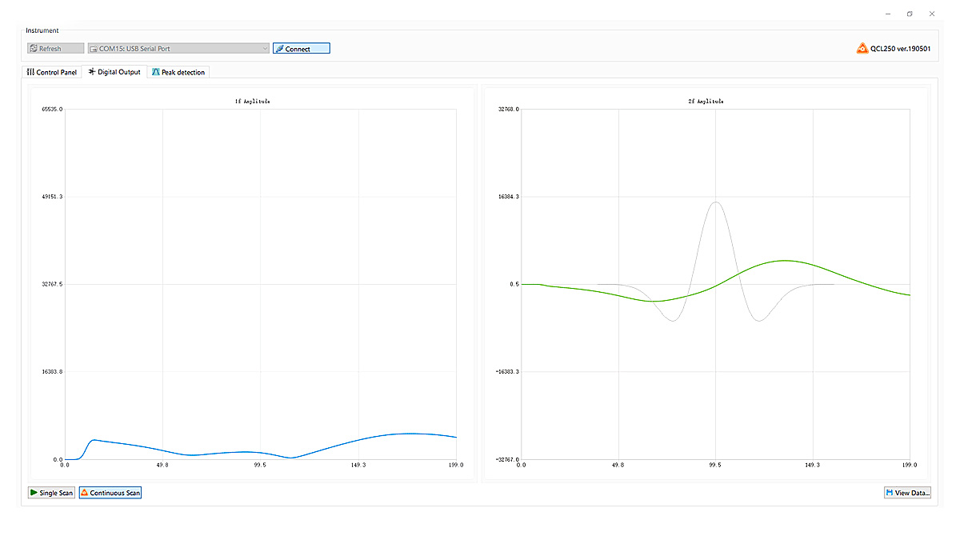Select the COM15: USB Serial Port field

tap(176, 49)
